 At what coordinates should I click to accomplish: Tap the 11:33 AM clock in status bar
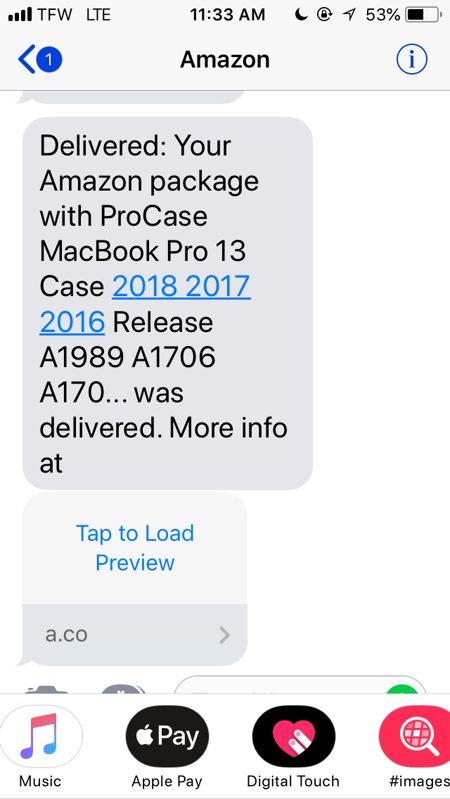coord(227,15)
